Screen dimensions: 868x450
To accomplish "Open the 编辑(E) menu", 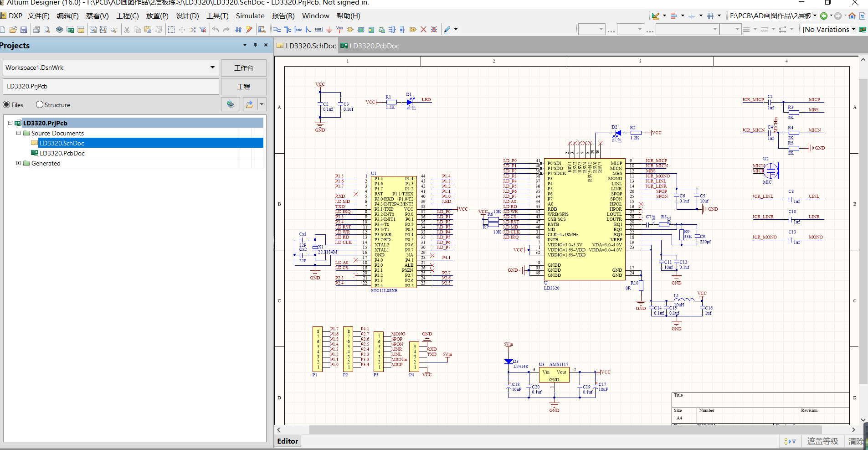I will coord(68,16).
